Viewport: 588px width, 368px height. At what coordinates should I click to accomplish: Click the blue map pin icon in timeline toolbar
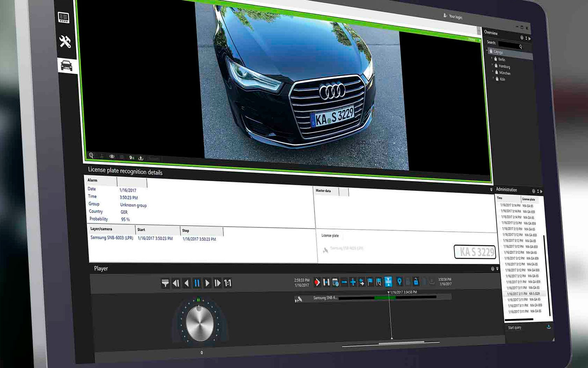[399, 281]
